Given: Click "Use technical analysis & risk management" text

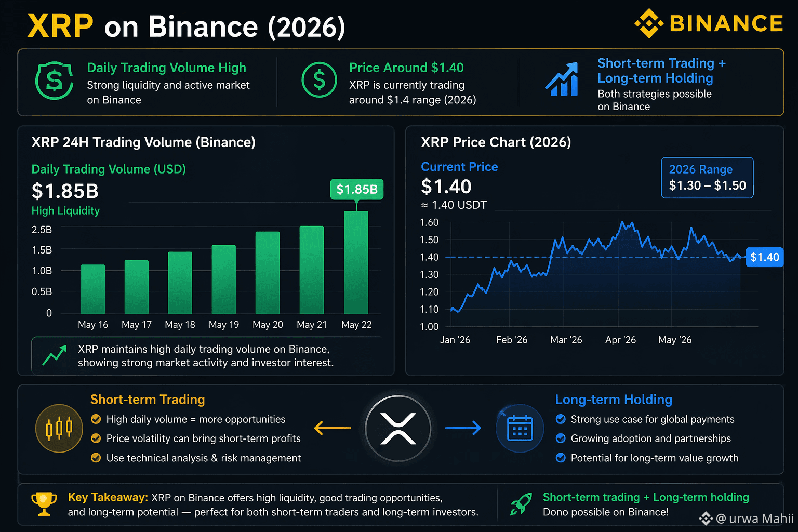Looking at the screenshot, I should [204, 458].
